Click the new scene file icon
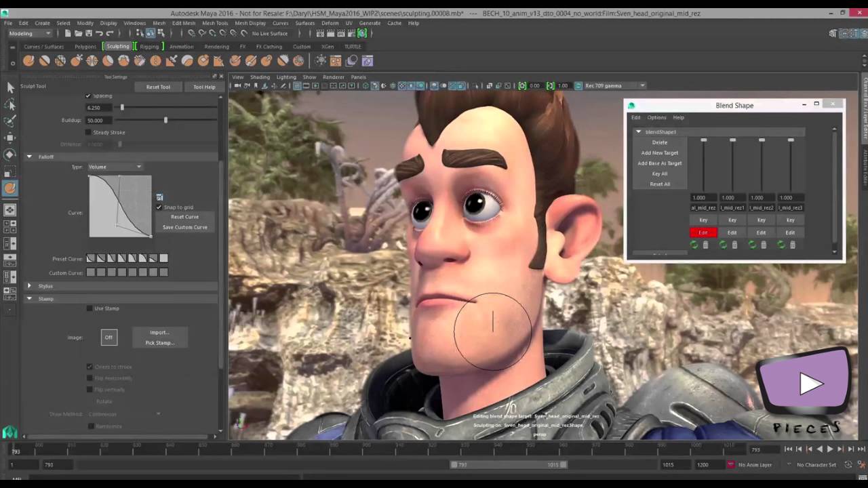The image size is (868, 488). click(68, 33)
